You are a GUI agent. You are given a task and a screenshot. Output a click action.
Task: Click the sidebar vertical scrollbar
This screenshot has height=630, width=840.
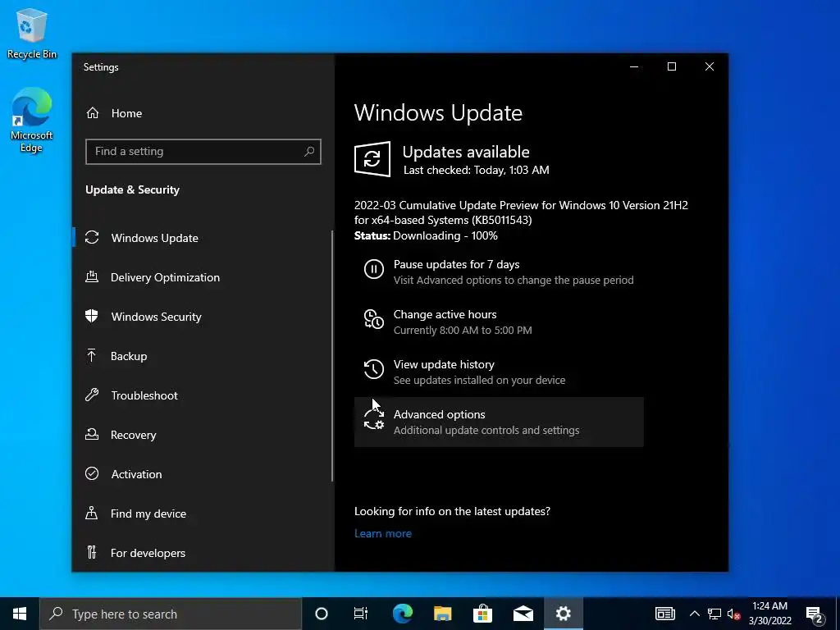pyautogui.click(x=333, y=356)
